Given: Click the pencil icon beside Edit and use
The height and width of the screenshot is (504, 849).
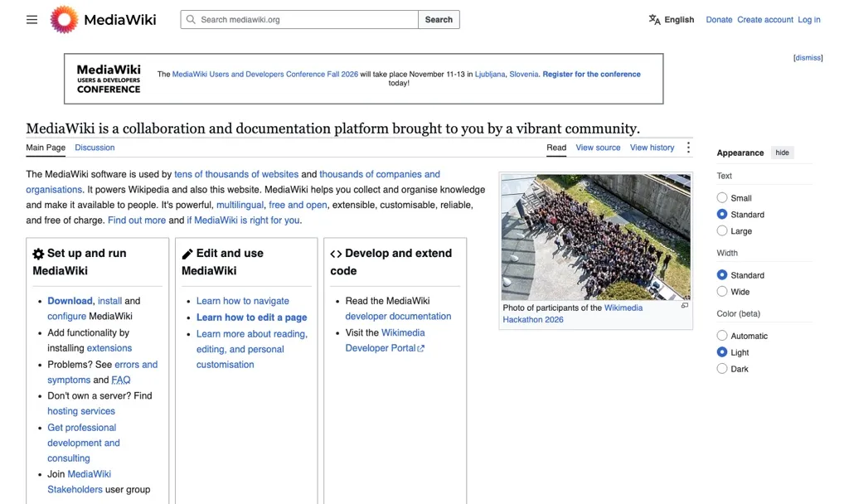Looking at the screenshot, I should tap(187, 254).
